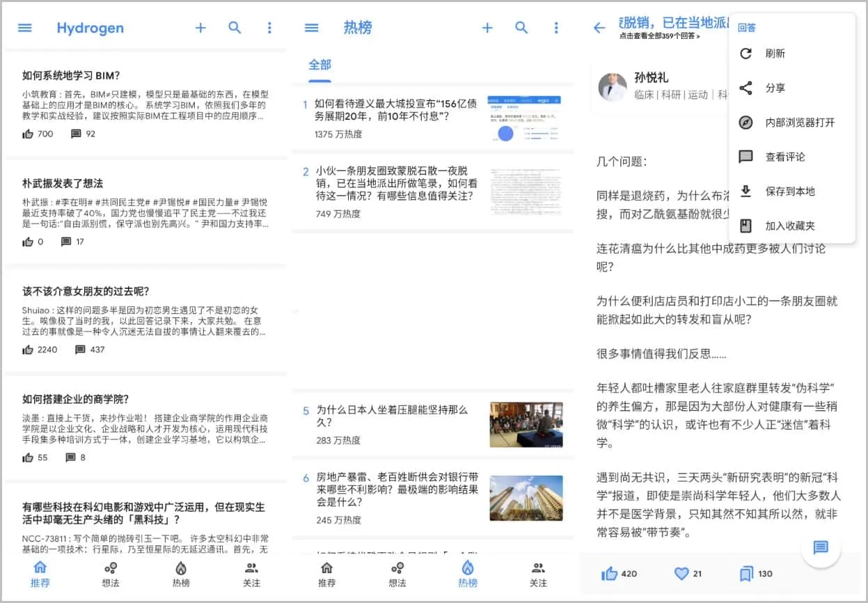868x603 pixels.
Task: Select 刷新 in the popup menu
Action: click(775, 54)
